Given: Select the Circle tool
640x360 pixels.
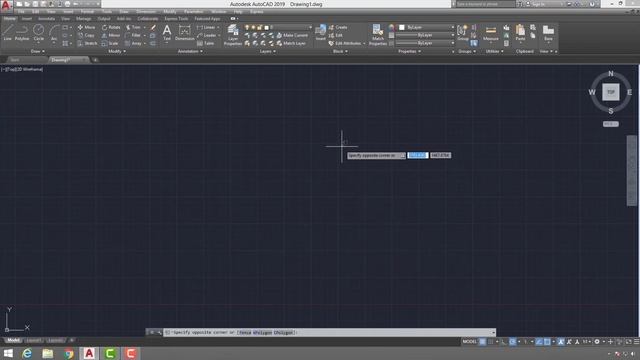Looking at the screenshot, I should (38, 32).
